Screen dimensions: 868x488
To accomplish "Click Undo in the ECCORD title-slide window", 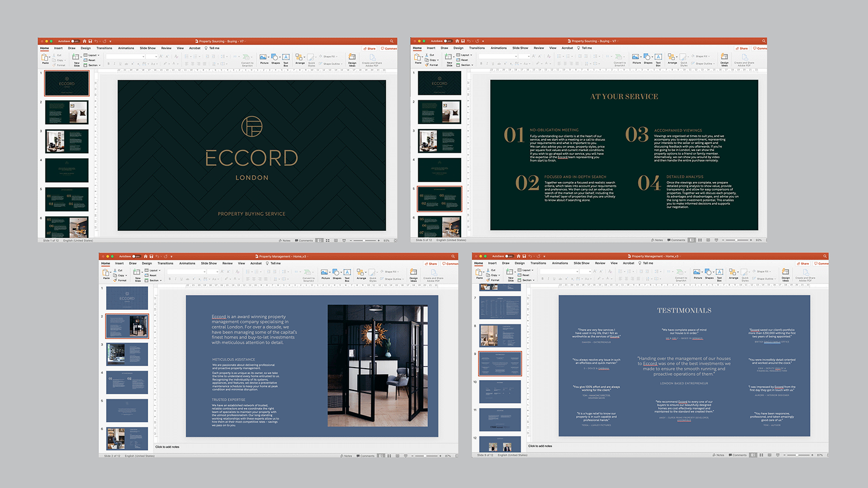I will 96,41.
